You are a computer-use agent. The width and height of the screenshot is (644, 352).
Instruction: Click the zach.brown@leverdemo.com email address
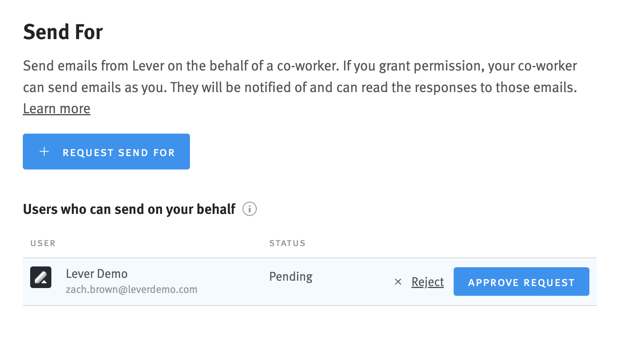coord(132,290)
